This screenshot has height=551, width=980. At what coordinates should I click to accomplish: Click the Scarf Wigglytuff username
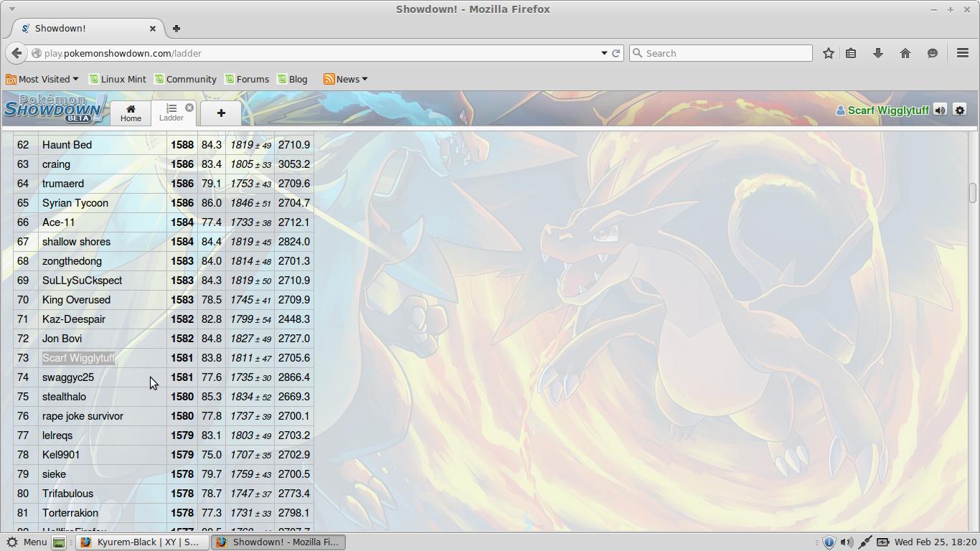(887, 110)
